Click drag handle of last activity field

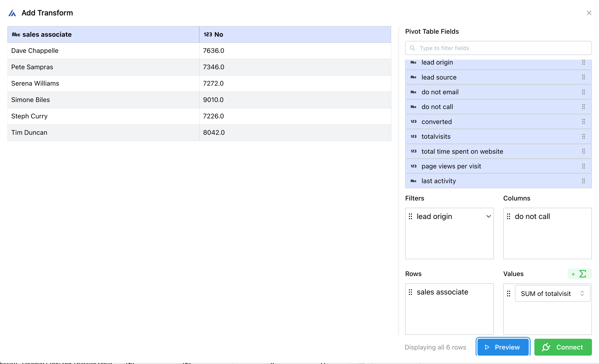coord(583,181)
